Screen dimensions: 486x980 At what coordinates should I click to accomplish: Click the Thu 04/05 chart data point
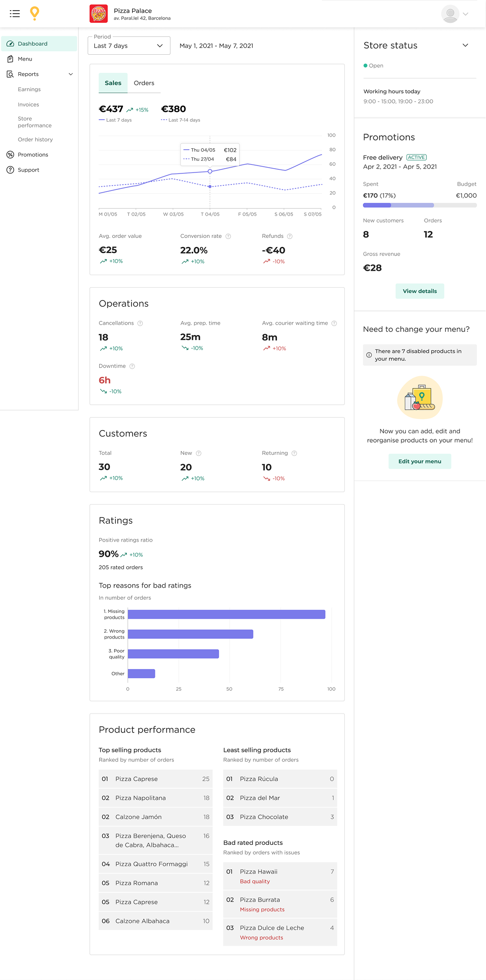point(210,171)
